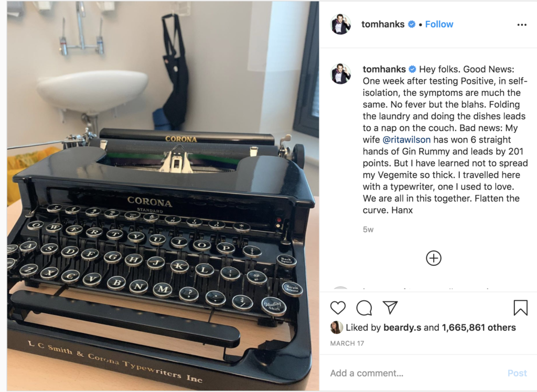Save post with the bookmark icon
This screenshot has height=392, width=537.
click(x=520, y=308)
